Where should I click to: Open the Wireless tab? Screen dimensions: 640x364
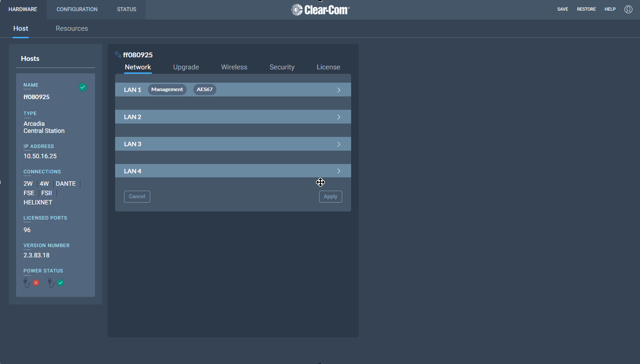pos(234,67)
